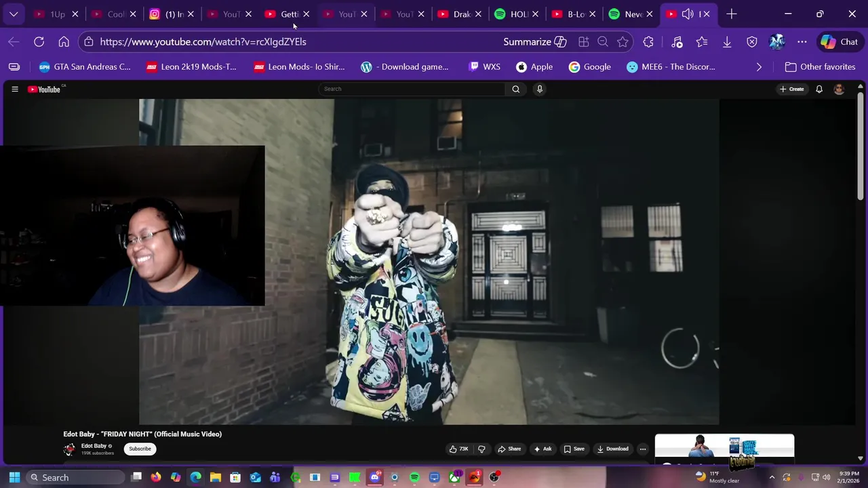View site information lock icon

tap(89, 42)
